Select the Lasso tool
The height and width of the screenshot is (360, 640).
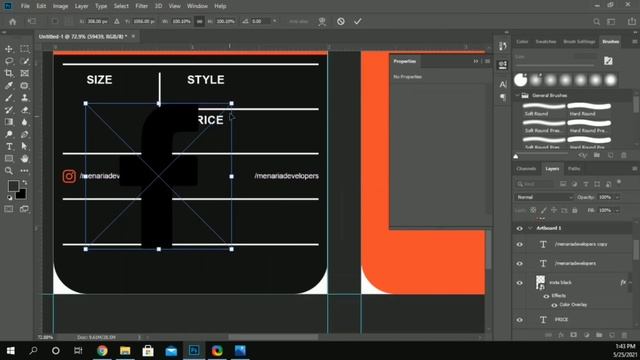[9, 61]
